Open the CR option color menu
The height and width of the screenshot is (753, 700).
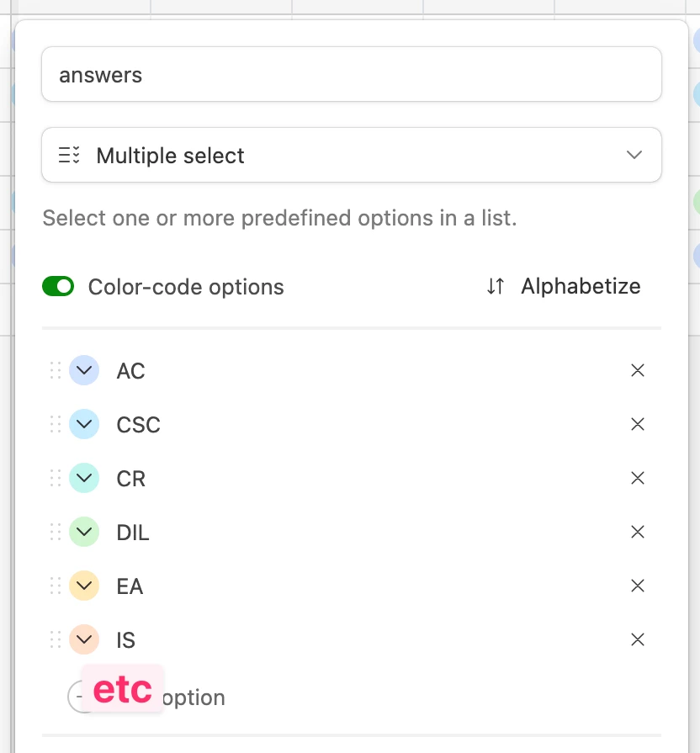(x=84, y=478)
